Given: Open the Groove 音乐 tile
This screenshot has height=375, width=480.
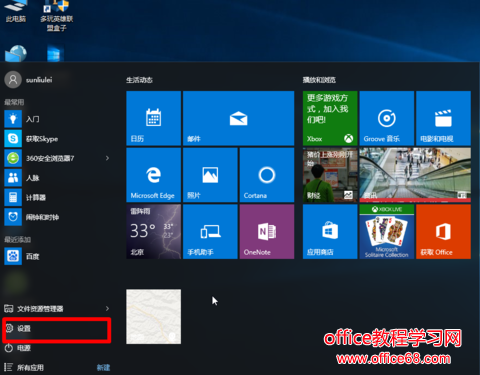Looking at the screenshot, I should [387, 118].
